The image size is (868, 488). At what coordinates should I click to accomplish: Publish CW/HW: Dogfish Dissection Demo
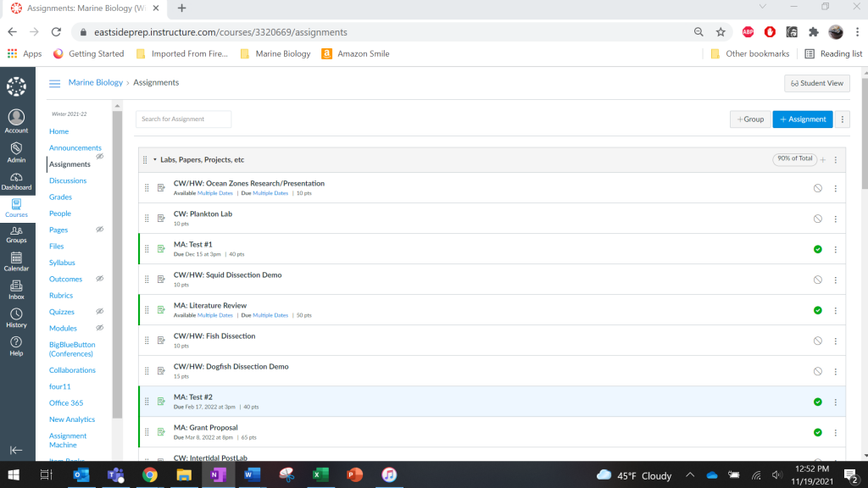818,371
